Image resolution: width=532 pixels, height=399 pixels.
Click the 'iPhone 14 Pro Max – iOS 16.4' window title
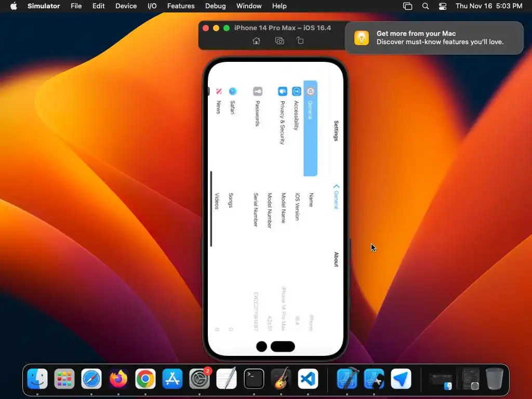pyautogui.click(x=283, y=28)
